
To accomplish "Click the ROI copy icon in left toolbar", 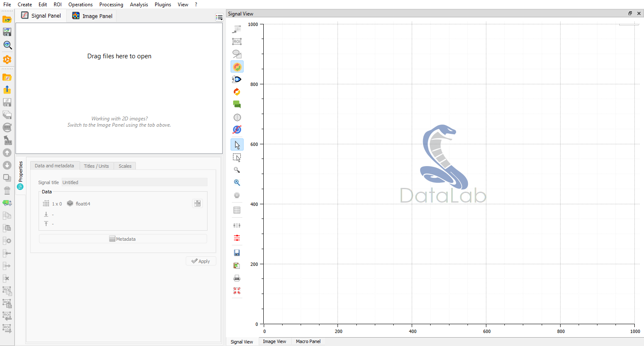I will (7, 291).
